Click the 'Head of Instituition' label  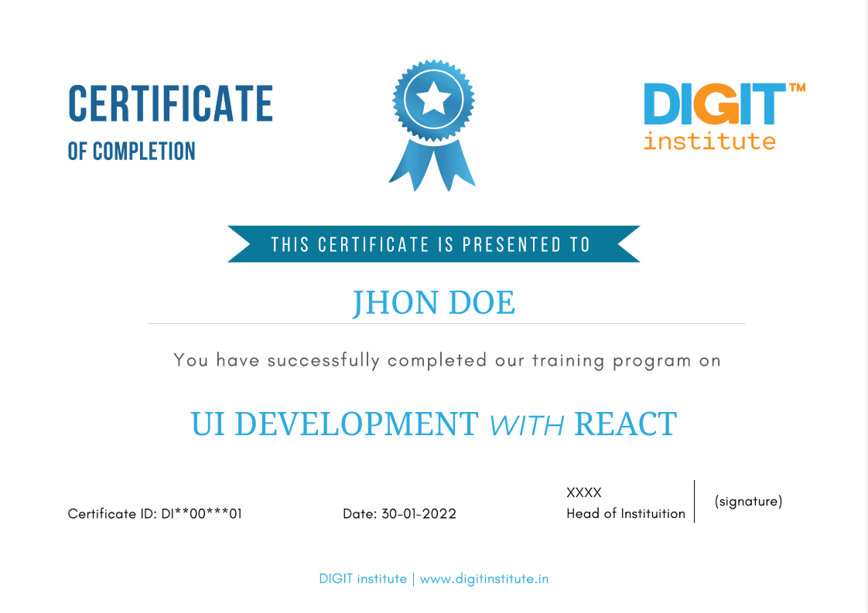coord(625,513)
